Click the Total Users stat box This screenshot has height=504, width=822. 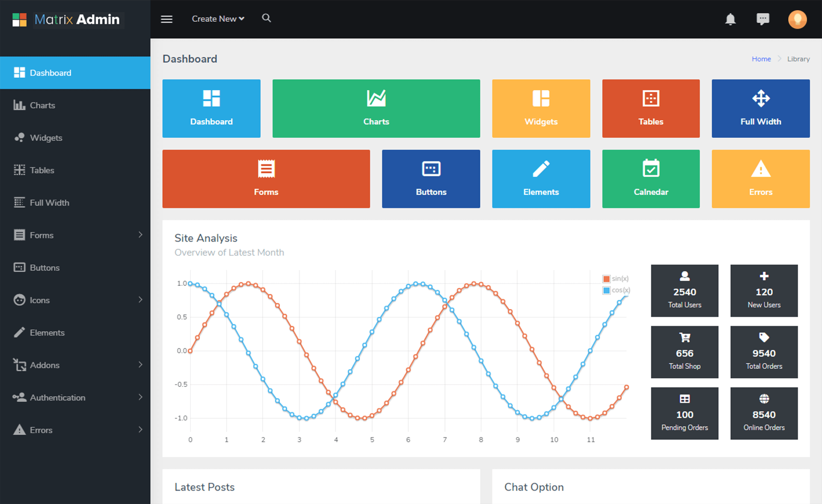click(684, 291)
